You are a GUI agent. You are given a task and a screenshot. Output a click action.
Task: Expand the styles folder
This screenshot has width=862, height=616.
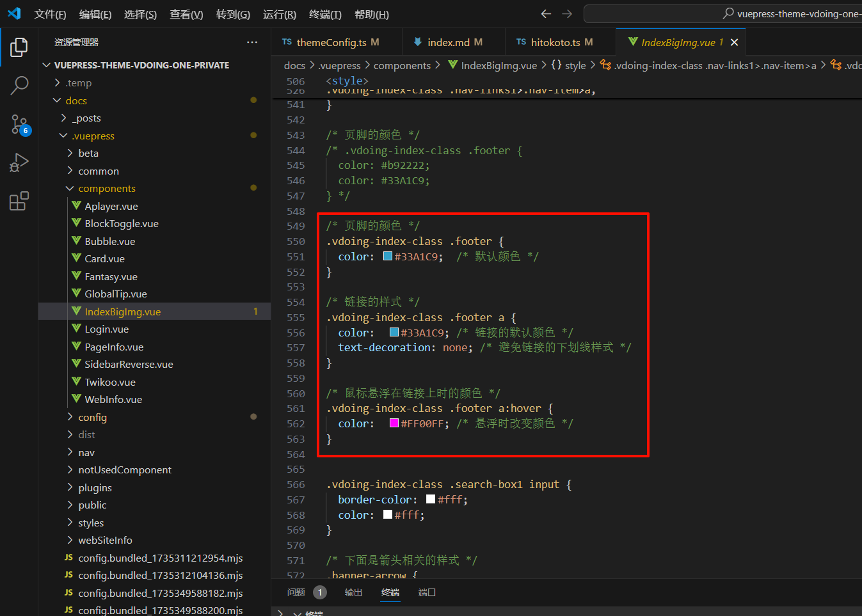(x=154, y=523)
